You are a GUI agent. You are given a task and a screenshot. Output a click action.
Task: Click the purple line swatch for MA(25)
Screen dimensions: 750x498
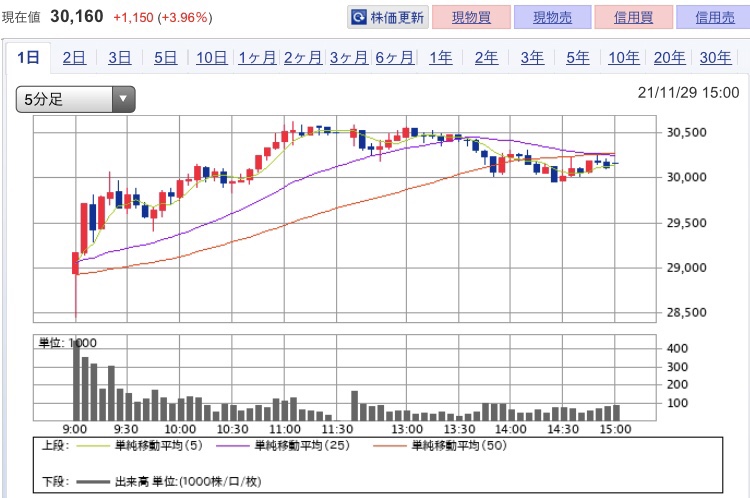click(232, 446)
